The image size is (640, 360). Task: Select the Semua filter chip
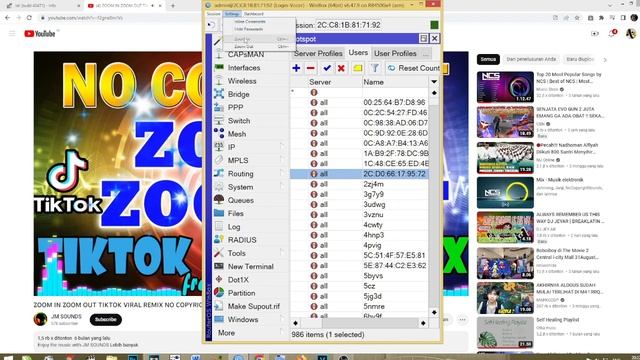tap(488, 59)
